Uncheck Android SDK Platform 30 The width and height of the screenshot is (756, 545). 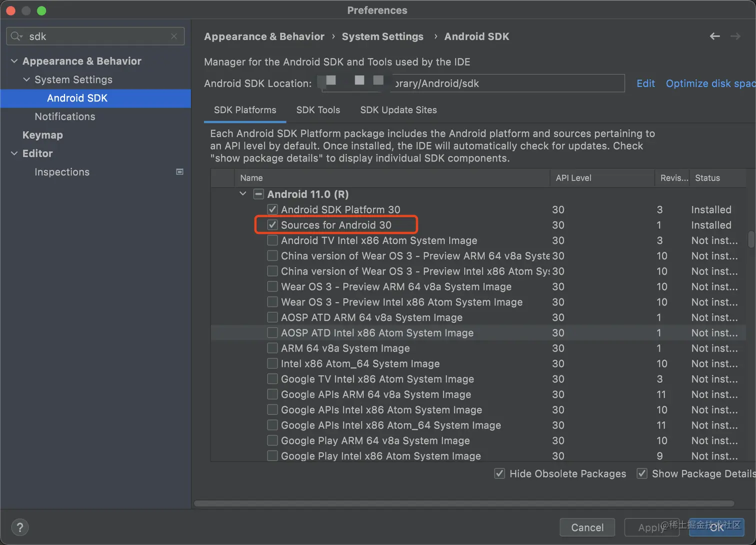coord(272,209)
